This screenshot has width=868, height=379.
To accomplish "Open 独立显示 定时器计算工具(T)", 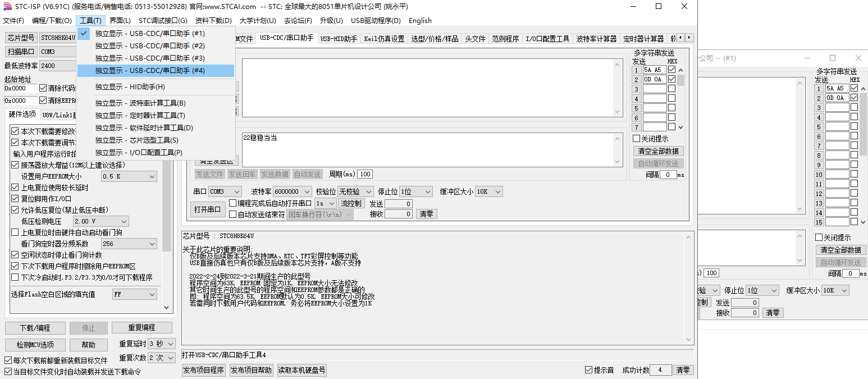I will coord(156,116).
